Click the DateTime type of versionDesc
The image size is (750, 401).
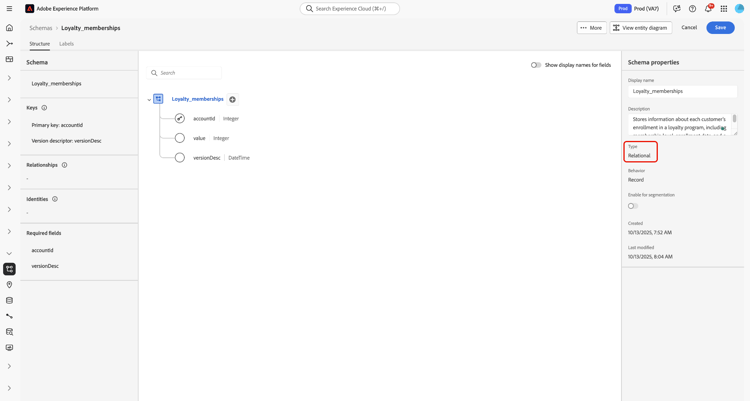click(x=239, y=157)
